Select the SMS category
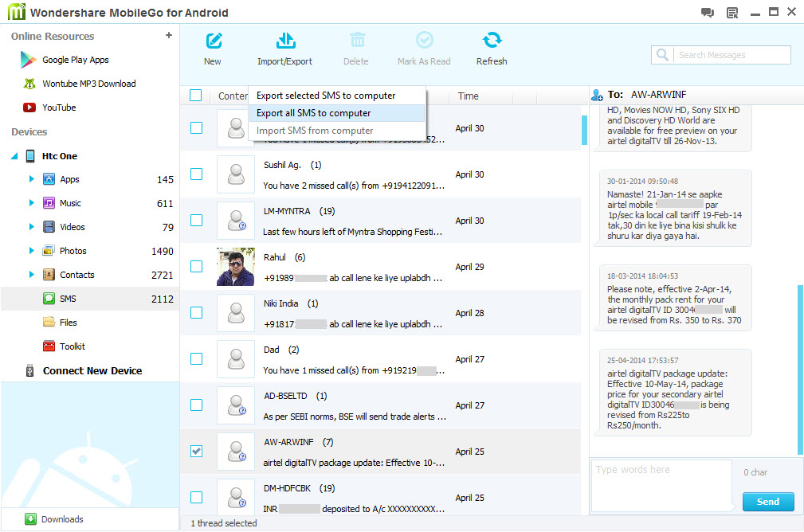The width and height of the screenshot is (804, 532). pyautogui.click(x=90, y=299)
